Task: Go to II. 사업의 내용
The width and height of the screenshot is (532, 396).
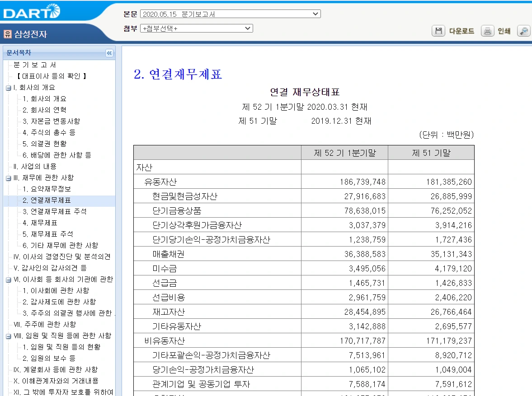Action: click(35, 167)
